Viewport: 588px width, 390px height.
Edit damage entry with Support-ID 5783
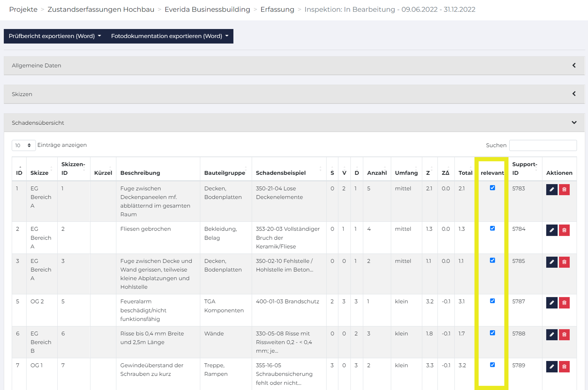tap(552, 190)
